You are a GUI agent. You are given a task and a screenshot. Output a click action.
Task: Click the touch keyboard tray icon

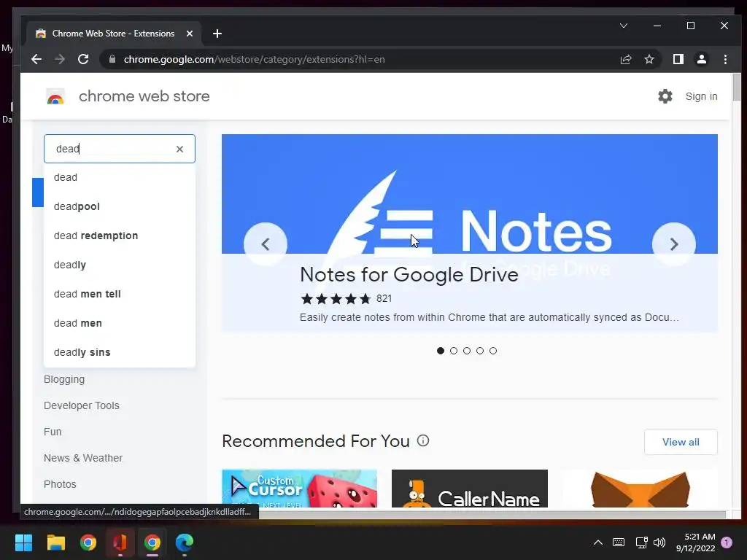(619, 542)
